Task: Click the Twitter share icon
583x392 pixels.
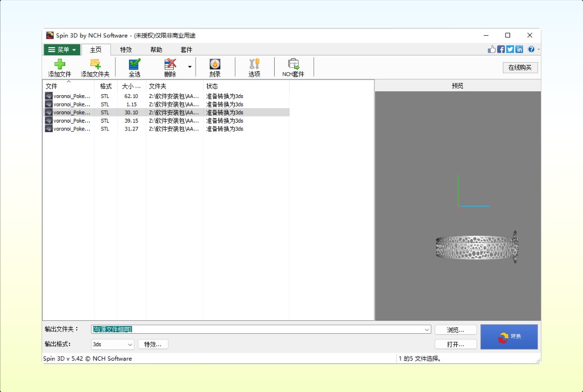Action: click(x=510, y=49)
